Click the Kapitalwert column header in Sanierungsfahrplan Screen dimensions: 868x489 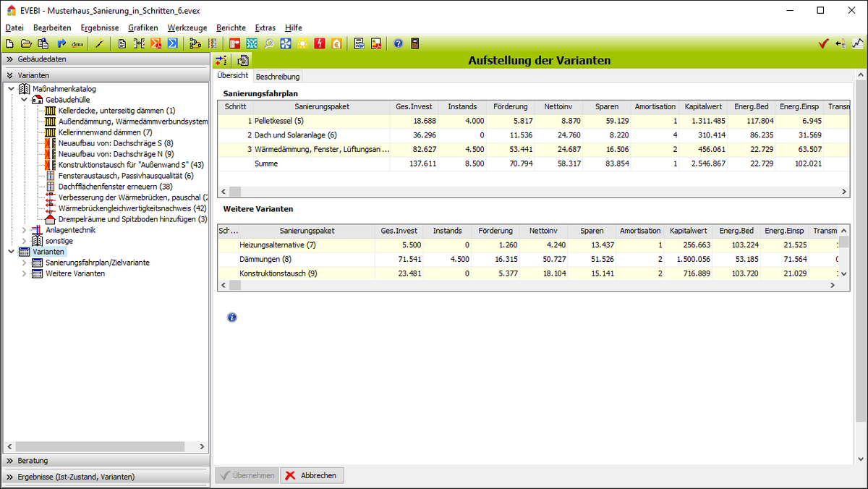coord(703,106)
